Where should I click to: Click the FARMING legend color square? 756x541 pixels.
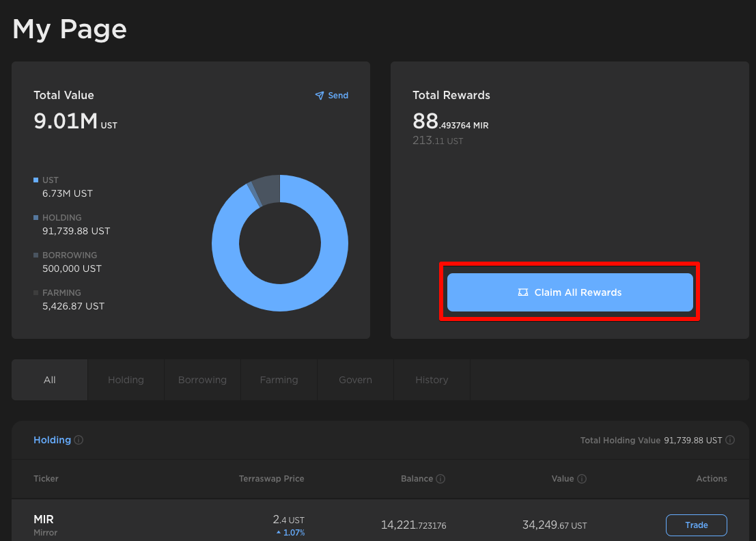[36, 293]
